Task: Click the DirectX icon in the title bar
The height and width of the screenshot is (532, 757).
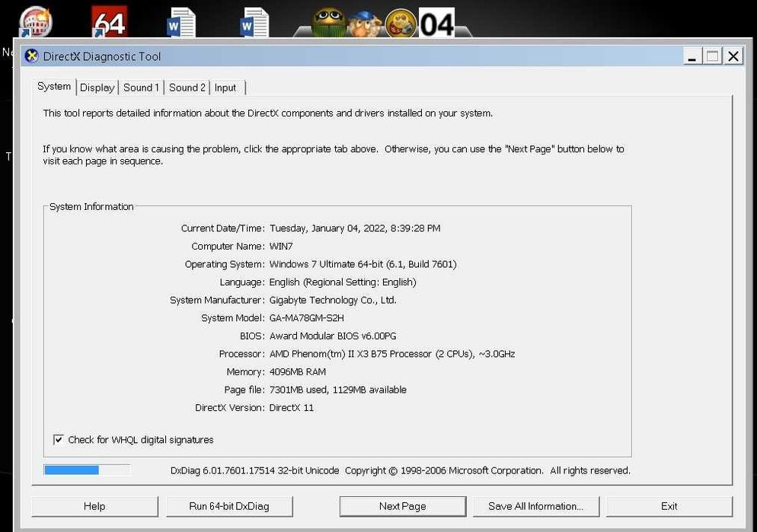Action: pos(31,56)
